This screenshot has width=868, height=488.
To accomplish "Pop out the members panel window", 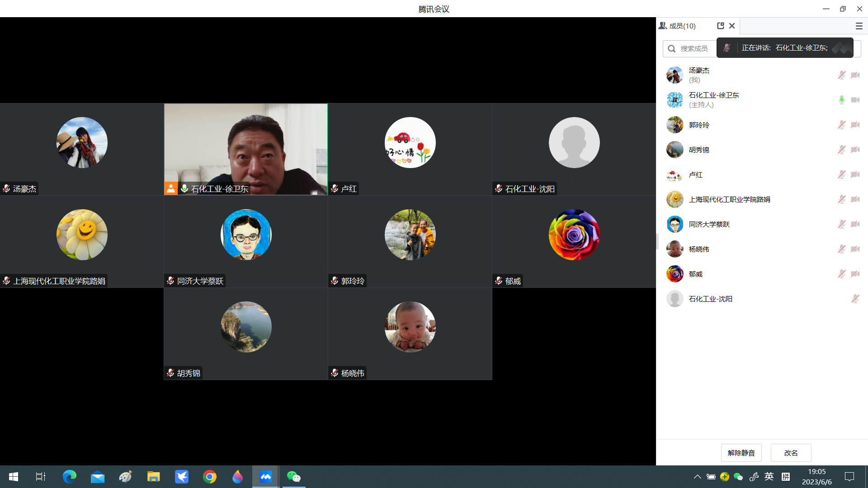I will (x=721, y=26).
